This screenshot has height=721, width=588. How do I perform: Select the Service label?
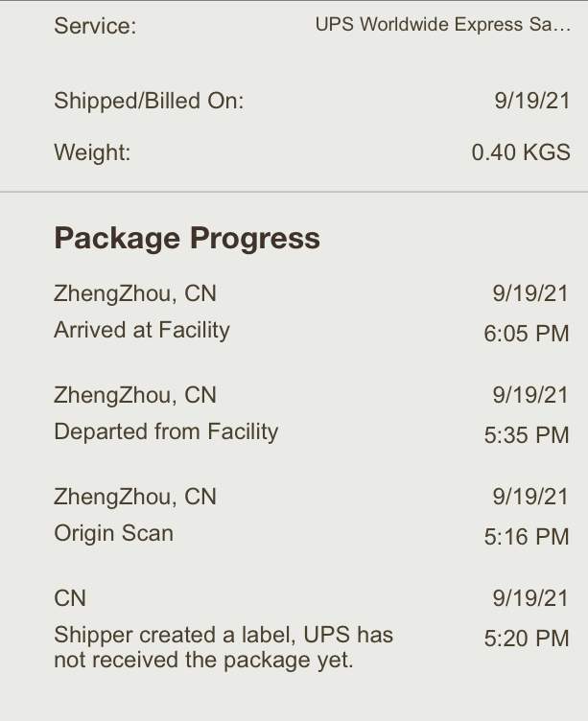pos(95,27)
